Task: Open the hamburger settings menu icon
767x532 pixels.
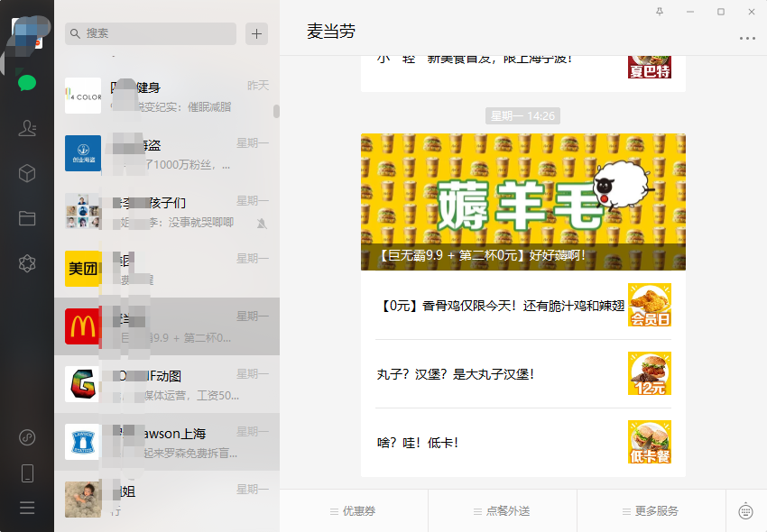Action: 27,508
